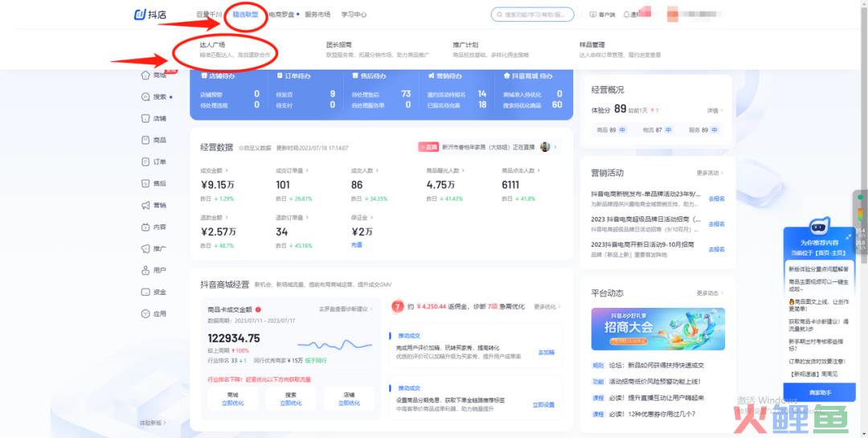Click the red info icon beside 商品卡成交金额
The image size is (868, 438).
tap(258, 309)
